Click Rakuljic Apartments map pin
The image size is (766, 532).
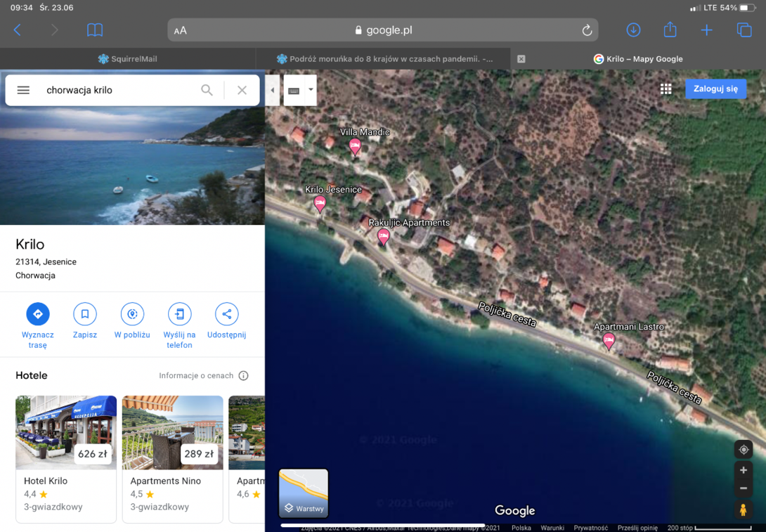(x=384, y=237)
